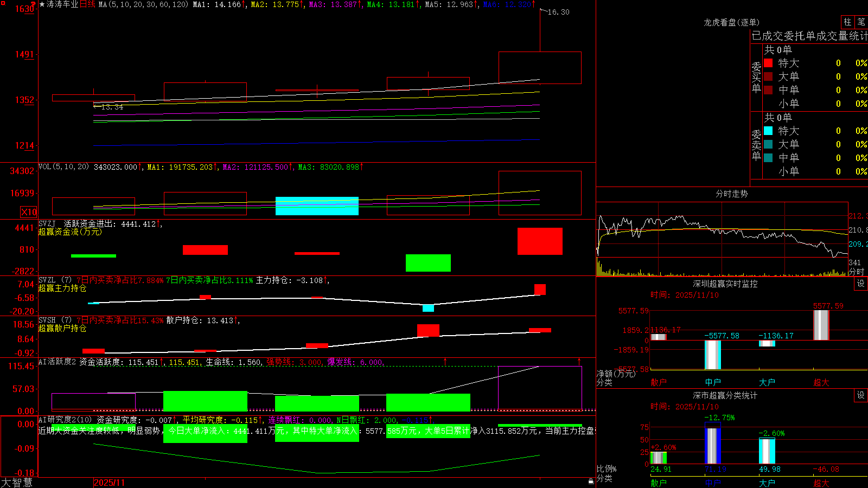Click the MA(5,10,20,30,60,120) indicator parameters
868x488 pixels.
(x=143, y=4)
